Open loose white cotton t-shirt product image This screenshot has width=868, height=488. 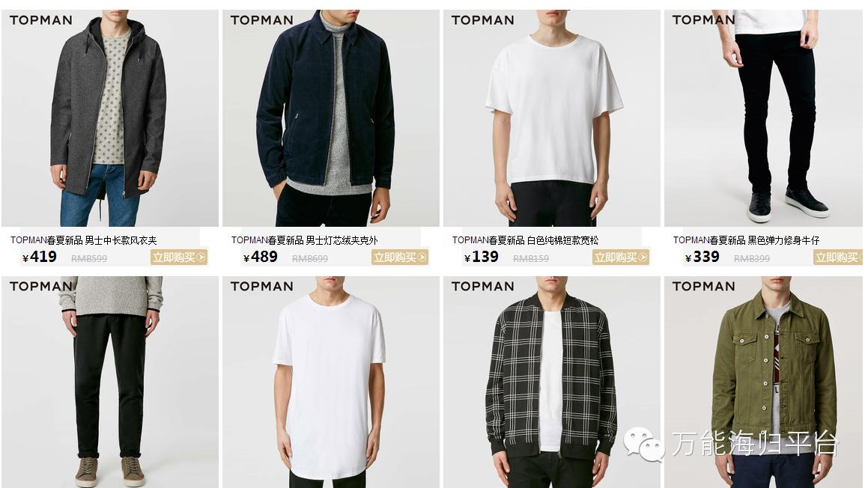click(551, 118)
